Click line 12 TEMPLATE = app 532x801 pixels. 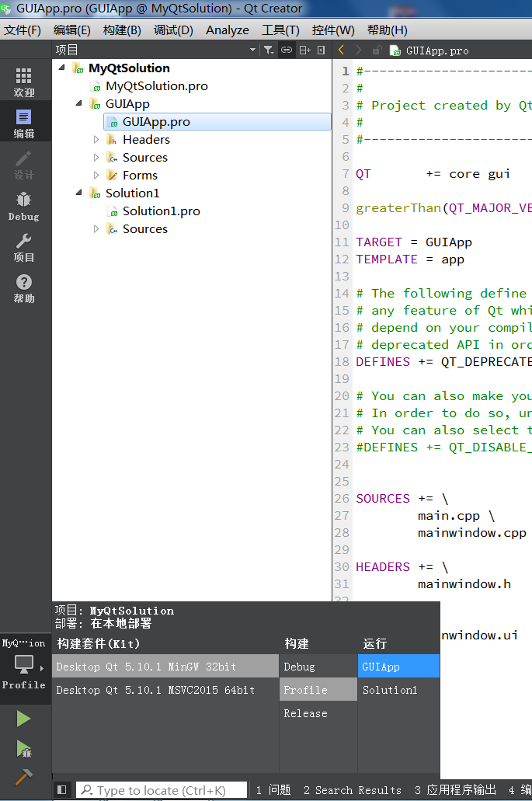click(410, 259)
